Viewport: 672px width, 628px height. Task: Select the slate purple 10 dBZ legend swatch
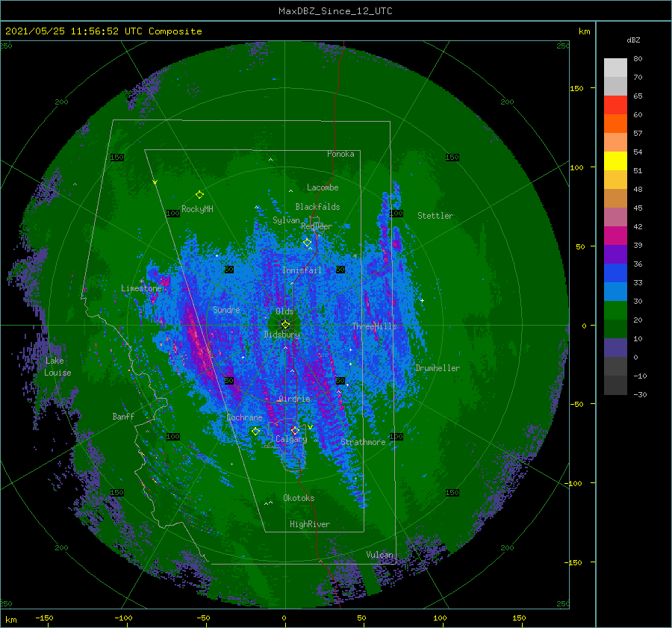click(615, 348)
